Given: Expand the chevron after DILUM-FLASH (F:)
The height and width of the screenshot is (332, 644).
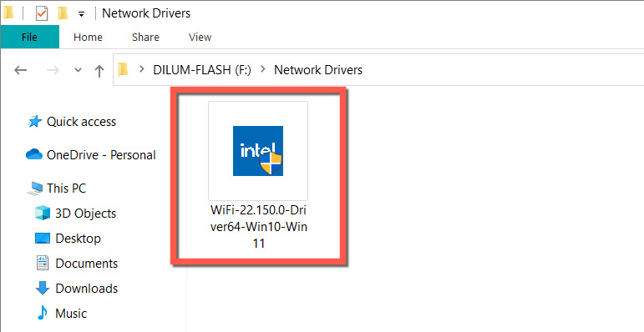Looking at the screenshot, I should pos(262,69).
